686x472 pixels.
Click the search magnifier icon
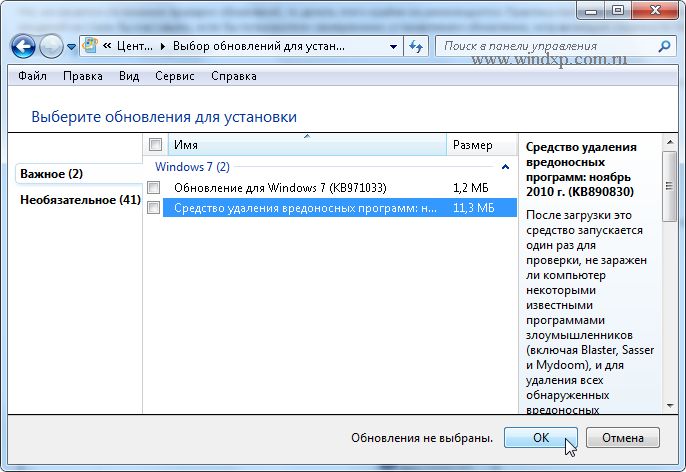tap(665, 46)
